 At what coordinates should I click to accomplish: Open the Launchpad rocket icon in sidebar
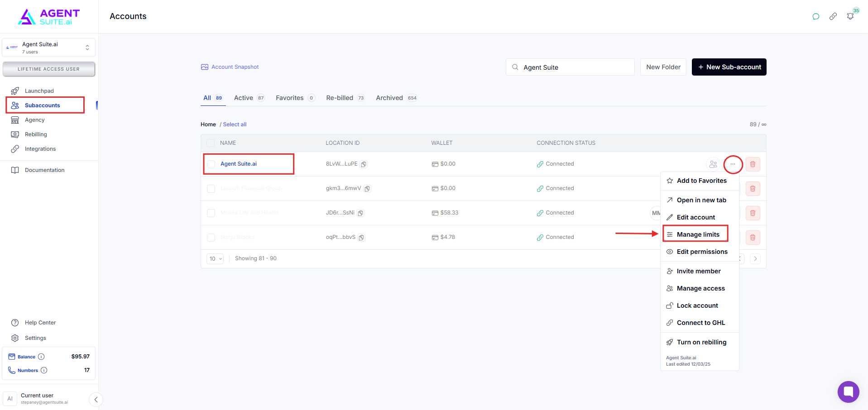(x=15, y=91)
